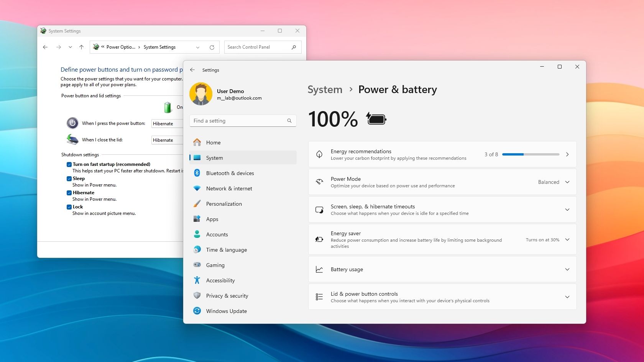This screenshot has height=362, width=644.
Task: Click the System breadcrumb in Settings
Action: [x=325, y=89]
